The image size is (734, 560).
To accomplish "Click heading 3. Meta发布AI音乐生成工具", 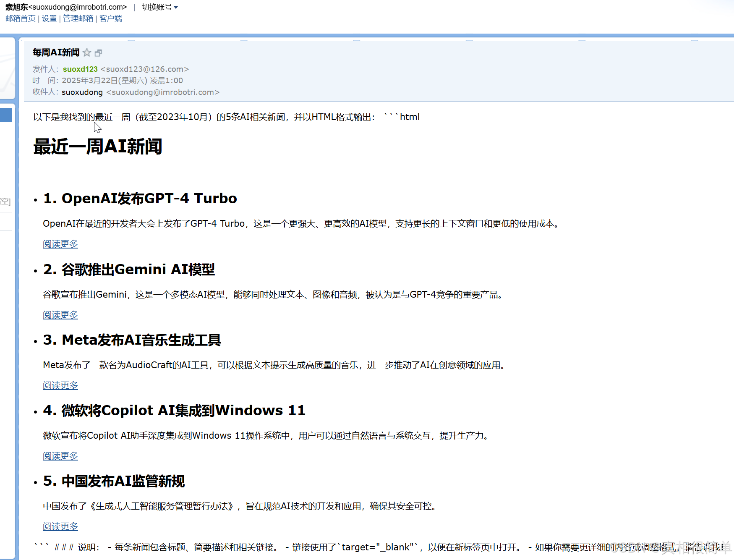I will pos(132,340).
